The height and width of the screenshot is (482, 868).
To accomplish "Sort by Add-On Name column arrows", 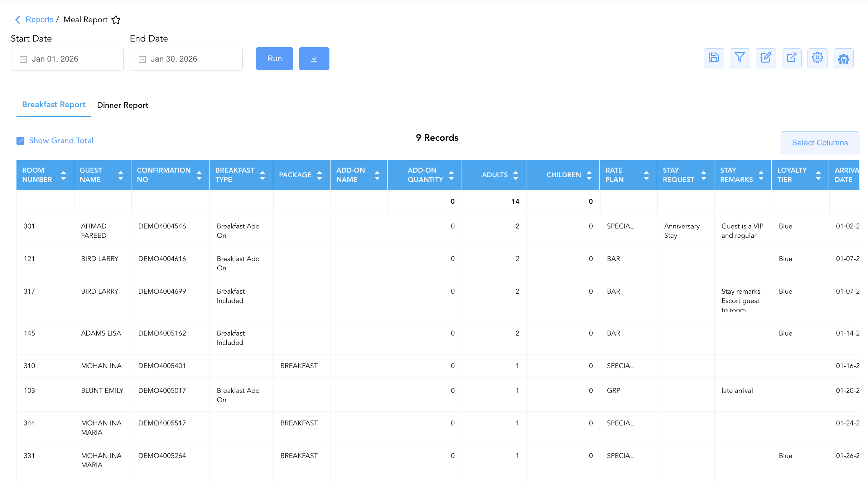I will 377,175.
